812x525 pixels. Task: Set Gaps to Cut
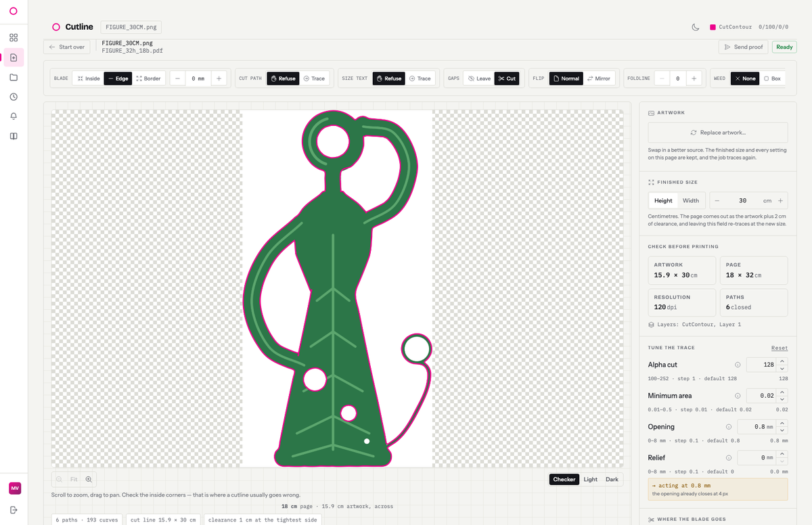point(507,78)
